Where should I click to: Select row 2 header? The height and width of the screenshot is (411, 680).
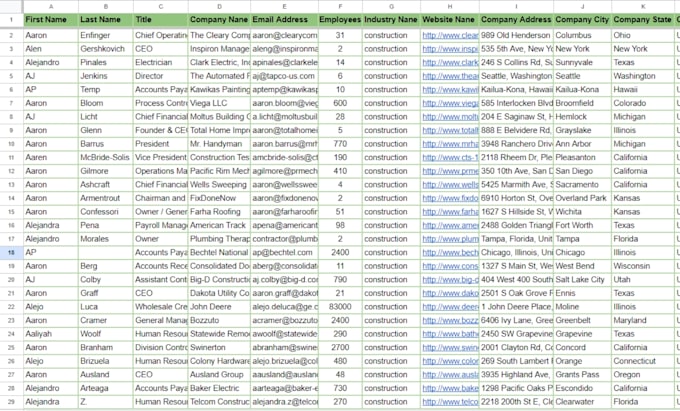point(11,35)
